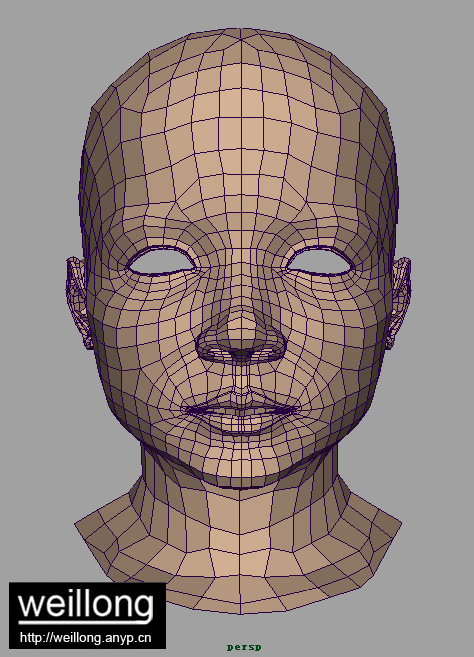Select the lower lip of the head model
The height and width of the screenshot is (657, 474).
241,422
